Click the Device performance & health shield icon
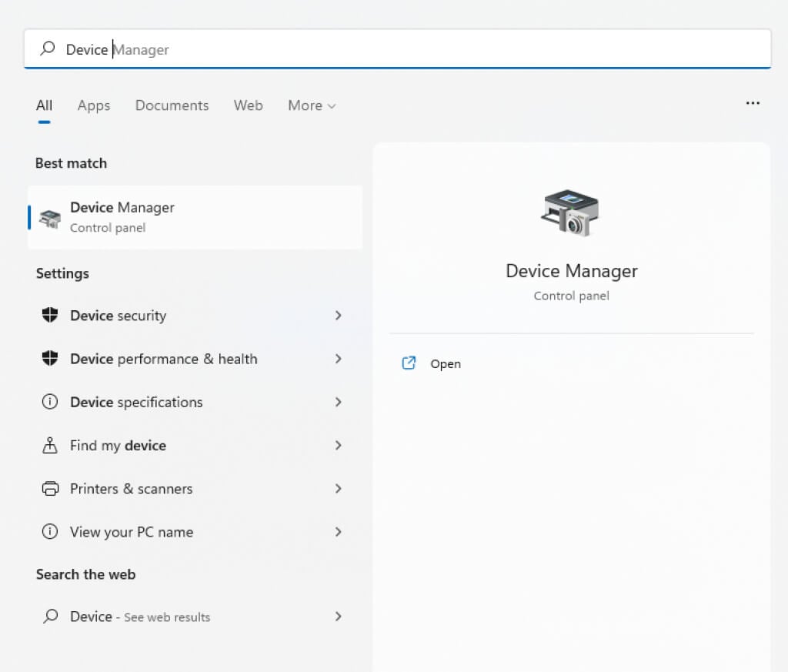788x672 pixels. (x=50, y=359)
